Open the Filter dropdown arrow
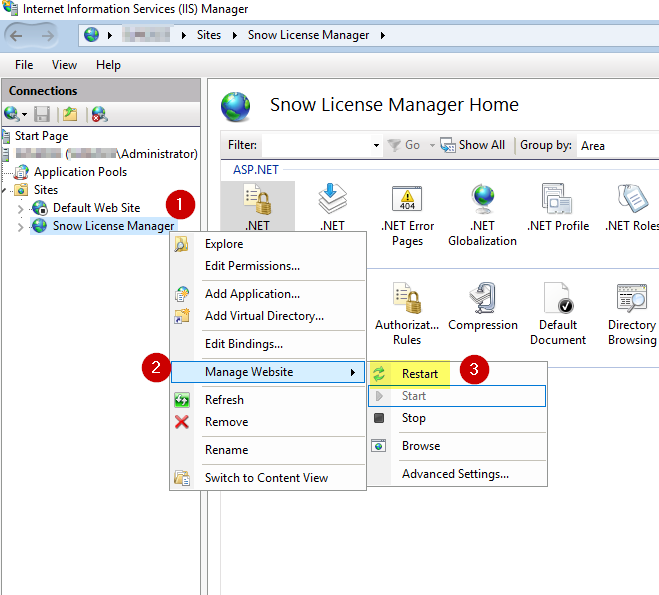This screenshot has width=659, height=595. coord(376,145)
